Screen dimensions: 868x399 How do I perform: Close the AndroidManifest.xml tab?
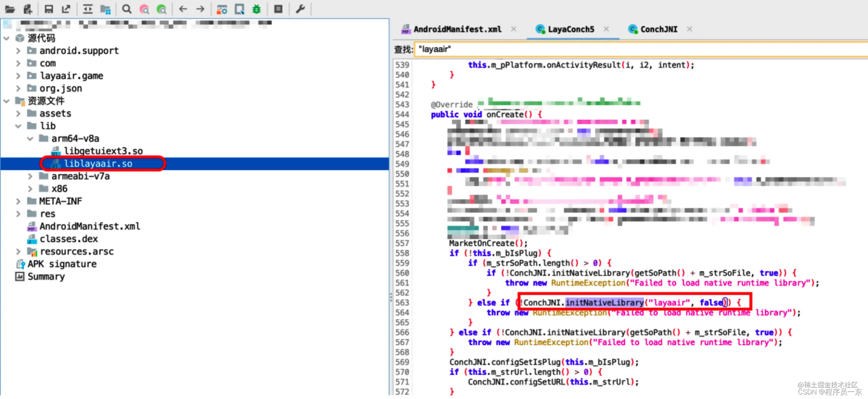(x=514, y=29)
